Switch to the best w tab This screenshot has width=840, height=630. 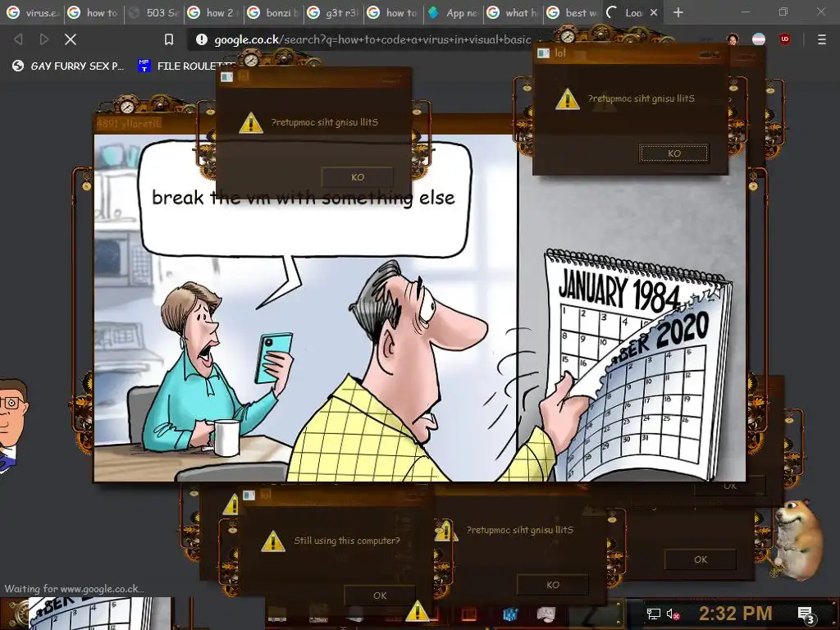coord(573,12)
